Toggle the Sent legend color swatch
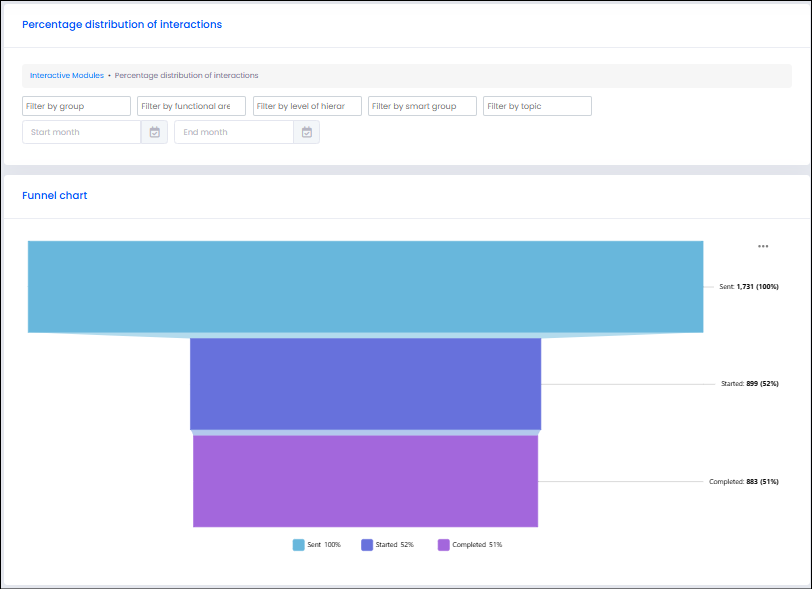The width and height of the screenshot is (812, 589). tap(298, 544)
